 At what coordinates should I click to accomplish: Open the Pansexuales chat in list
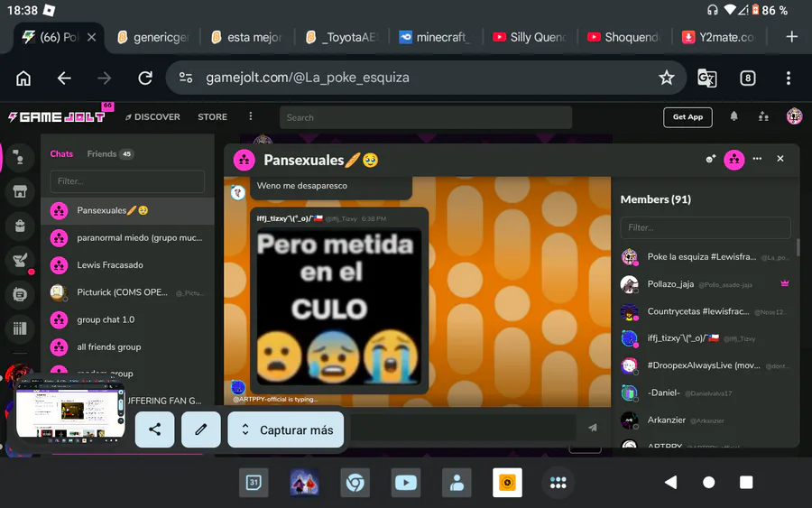[127, 210]
